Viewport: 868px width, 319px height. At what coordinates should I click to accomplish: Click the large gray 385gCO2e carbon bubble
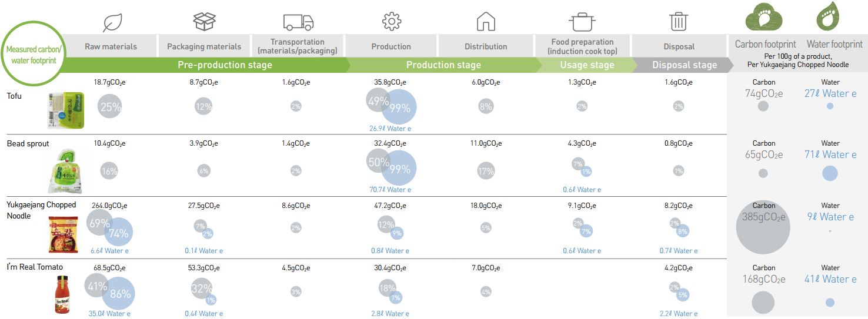(763, 227)
